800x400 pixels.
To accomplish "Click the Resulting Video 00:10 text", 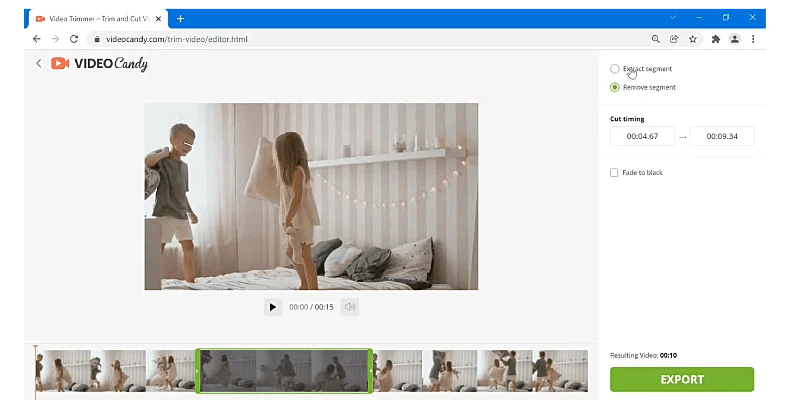I will pyautogui.click(x=643, y=356).
